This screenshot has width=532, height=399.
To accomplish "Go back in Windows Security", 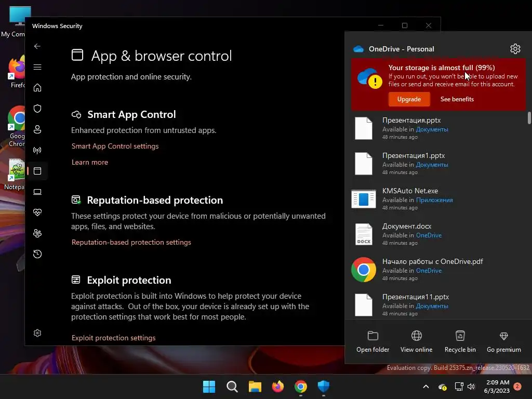I will pyautogui.click(x=37, y=46).
